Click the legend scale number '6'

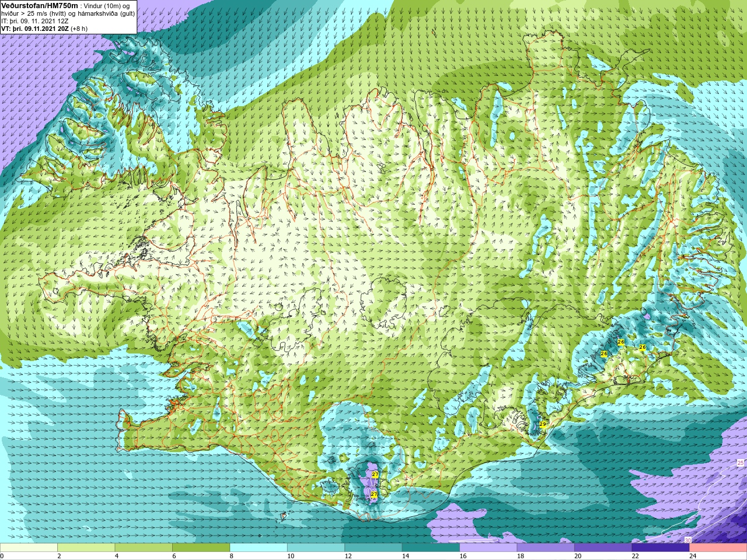pos(174,556)
